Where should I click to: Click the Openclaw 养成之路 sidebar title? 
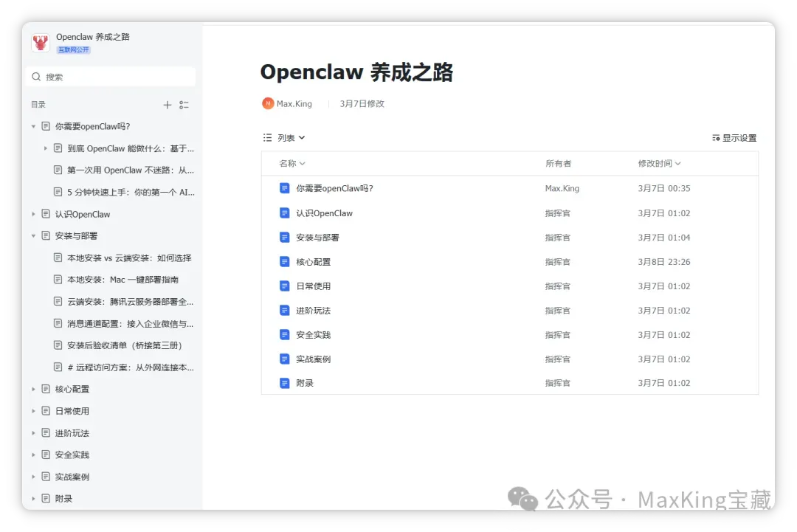pos(92,37)
